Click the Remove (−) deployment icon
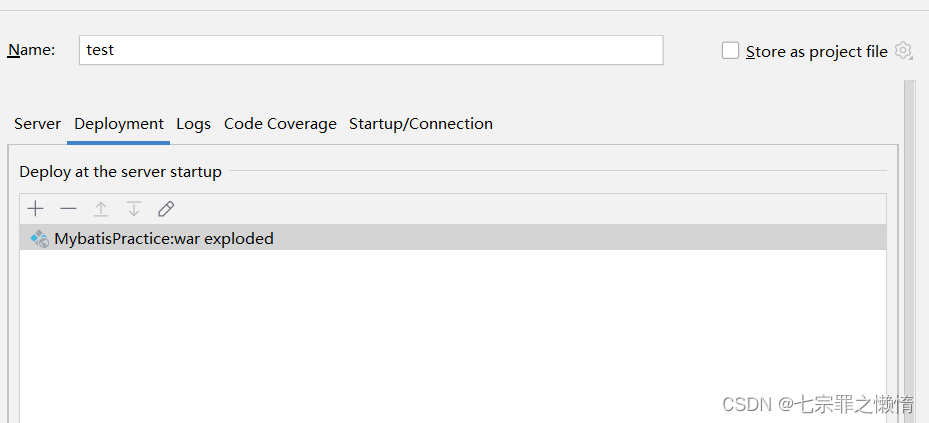 (68, 208)
